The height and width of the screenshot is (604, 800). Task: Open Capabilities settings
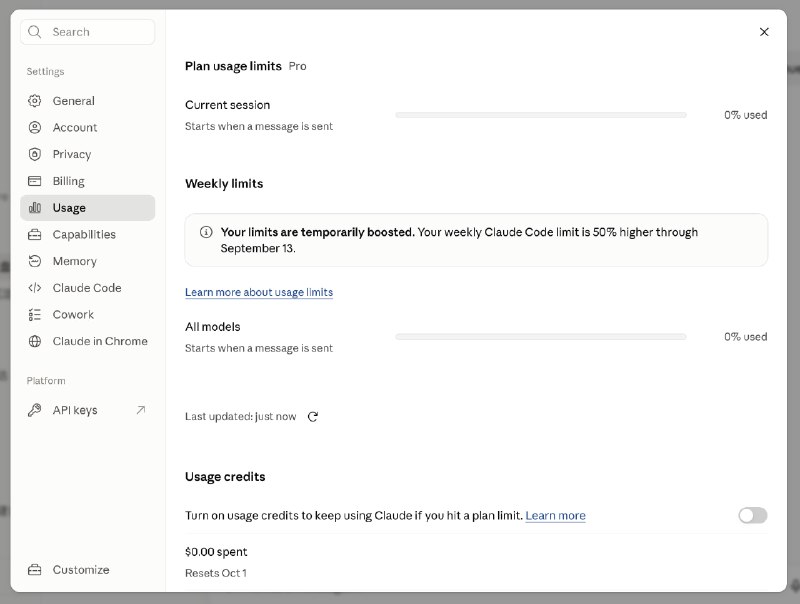[88, 234]
